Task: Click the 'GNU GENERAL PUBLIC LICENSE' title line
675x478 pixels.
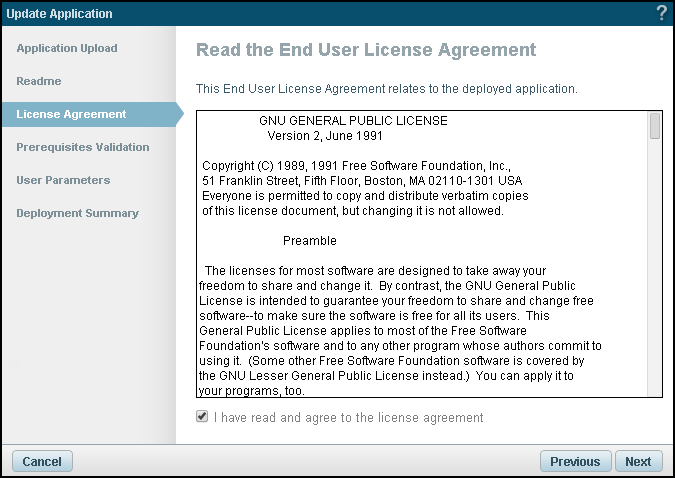Action: [x=353, y=120]
